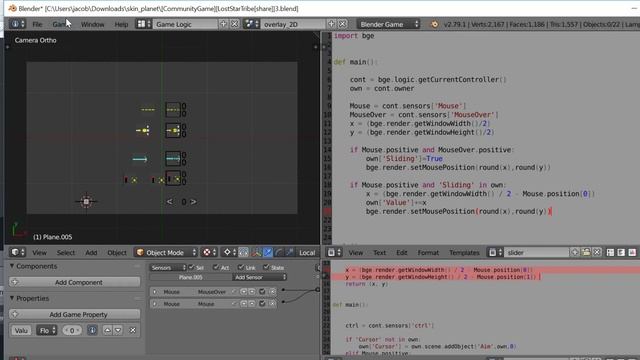Delete the overlay_2D scene

click(342, 24)
